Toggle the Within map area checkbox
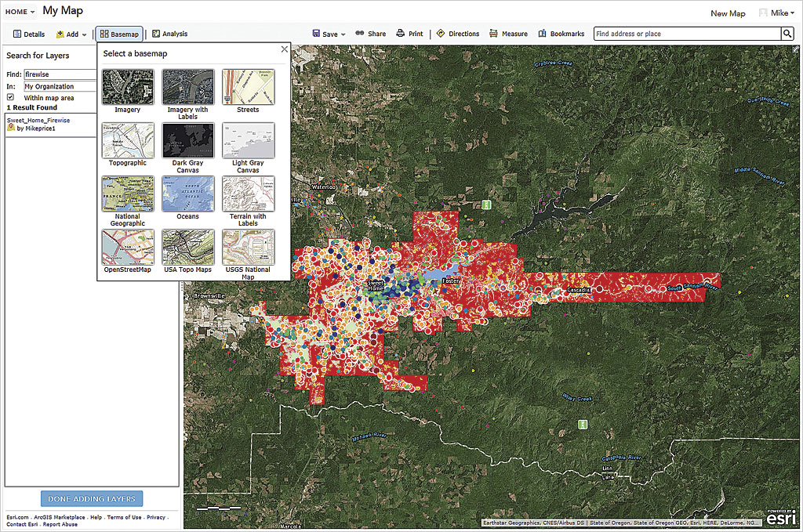Screen dimensions: 803x532 pos(11,97)
